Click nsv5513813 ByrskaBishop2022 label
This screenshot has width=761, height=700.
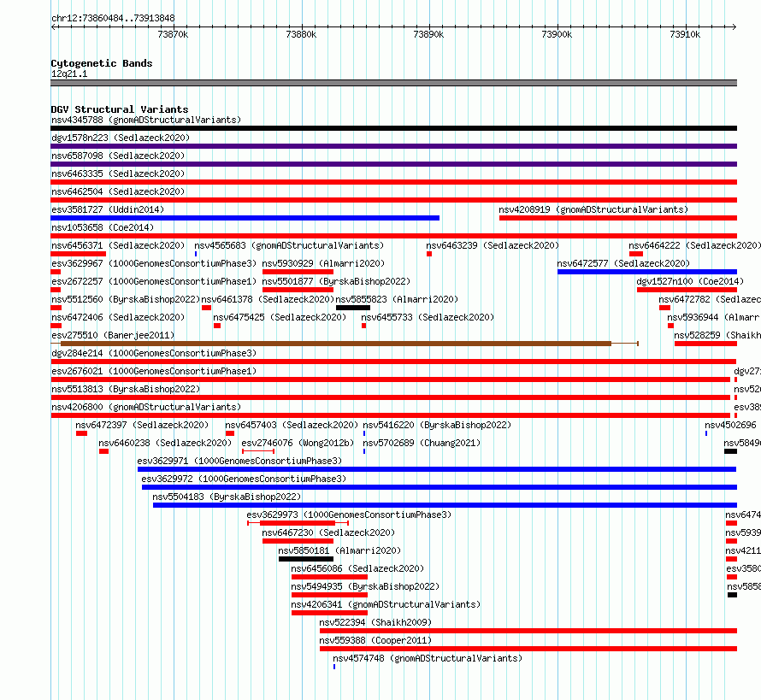point(126,389)
